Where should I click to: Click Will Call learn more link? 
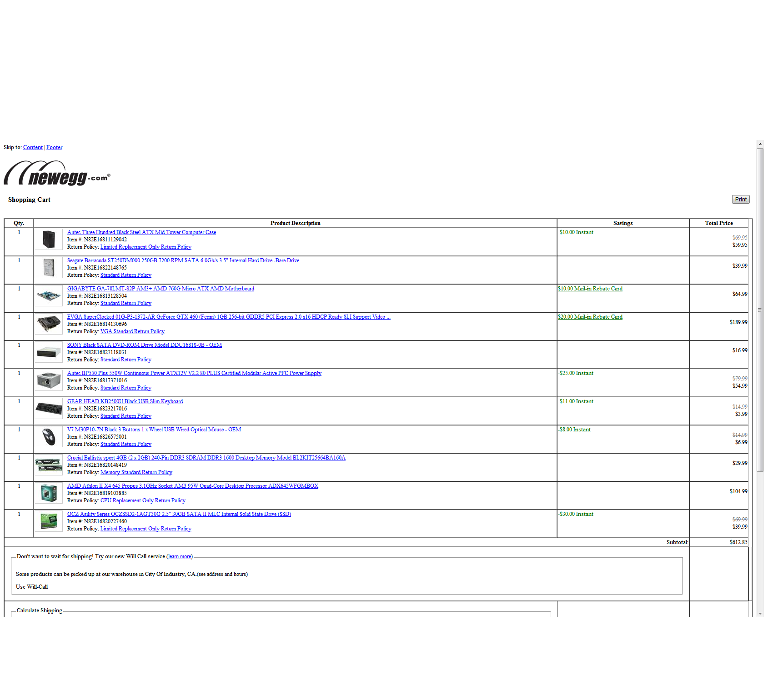coord(180,556)
